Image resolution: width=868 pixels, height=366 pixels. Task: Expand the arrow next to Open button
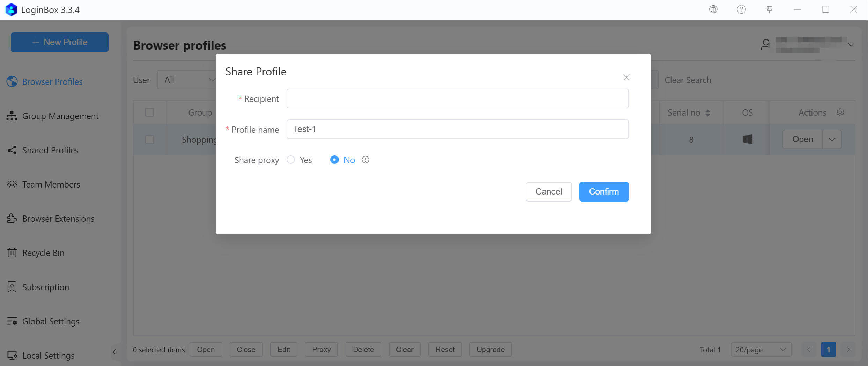pyautogui.click(x=832, y=139)
